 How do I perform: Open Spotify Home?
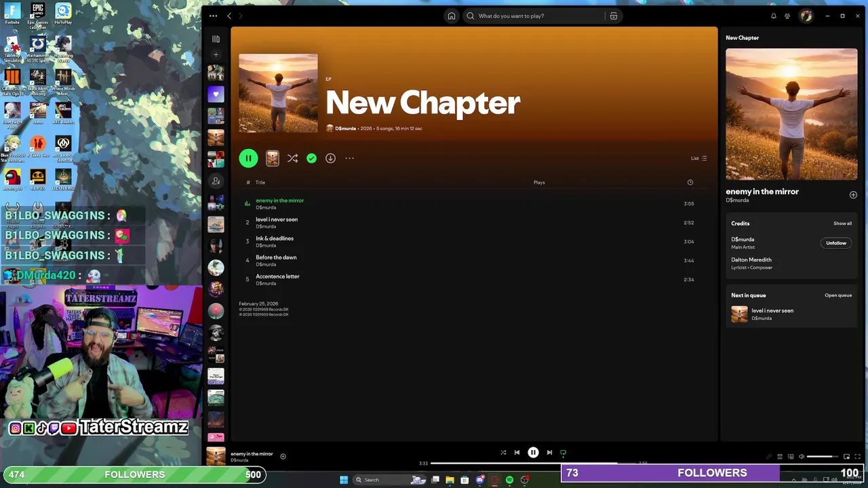(452, 16)
